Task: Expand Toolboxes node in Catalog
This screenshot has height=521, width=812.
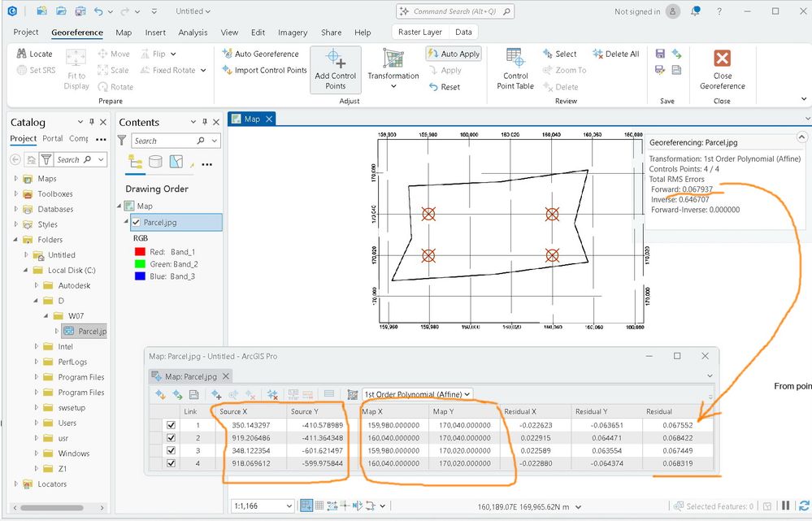Action: pos(15,193)
